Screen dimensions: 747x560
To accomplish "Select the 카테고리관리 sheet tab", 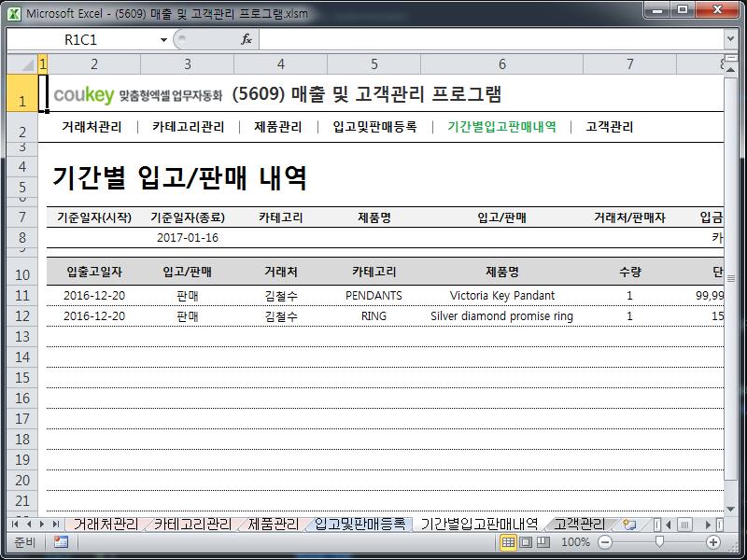I will point(192,525).
